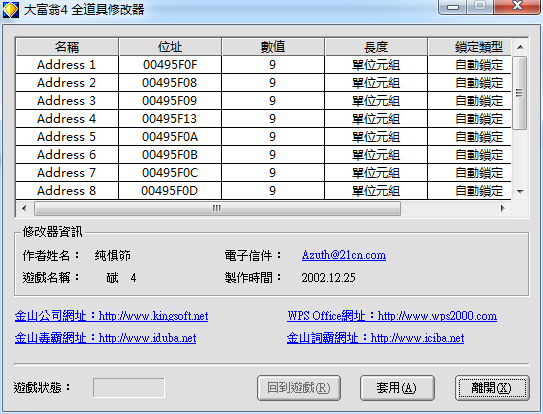Click the value 9 in Address 1 row
This screenshot has height=414, width=543.
click(x=273, y=65)
